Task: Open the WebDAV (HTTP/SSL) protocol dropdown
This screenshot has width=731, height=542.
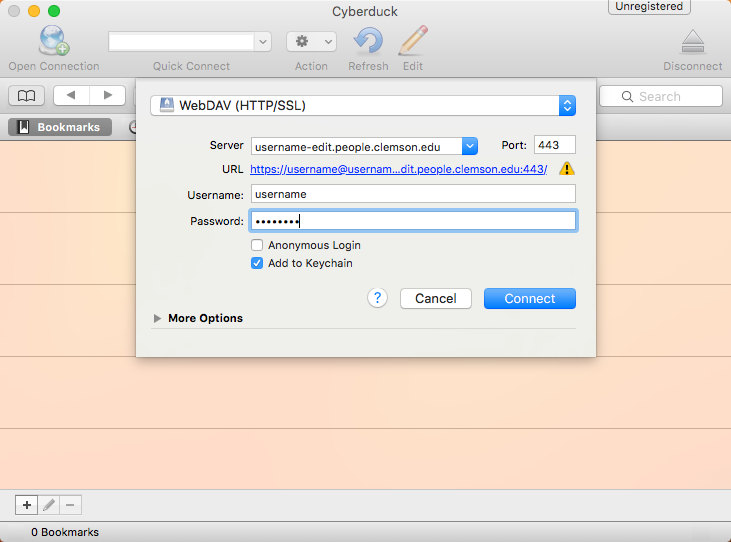Action: pyautogui.click(x=363, y=105)
